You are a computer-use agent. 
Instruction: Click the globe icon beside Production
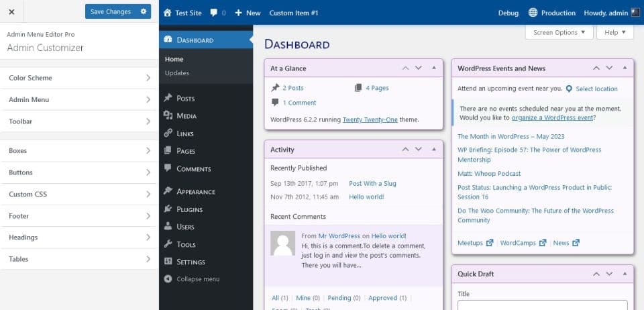[533, 13]
